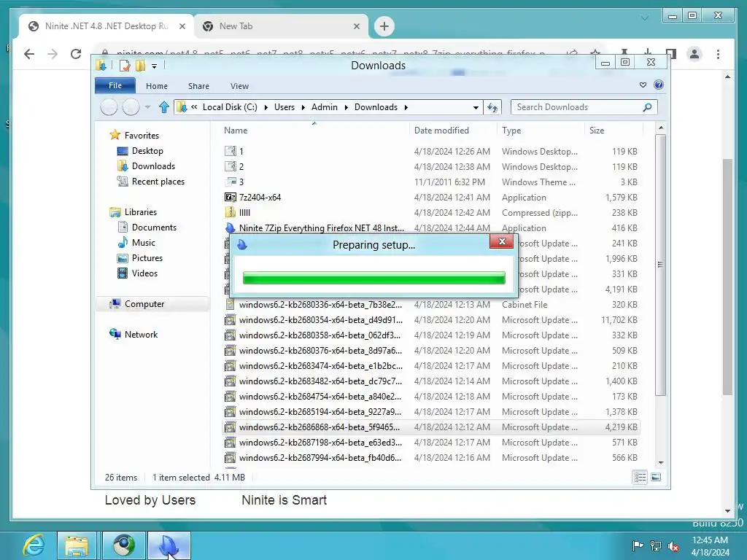Screen dimensions: 747x560
Task: Go to Admin in the address path
Action: 325,107
